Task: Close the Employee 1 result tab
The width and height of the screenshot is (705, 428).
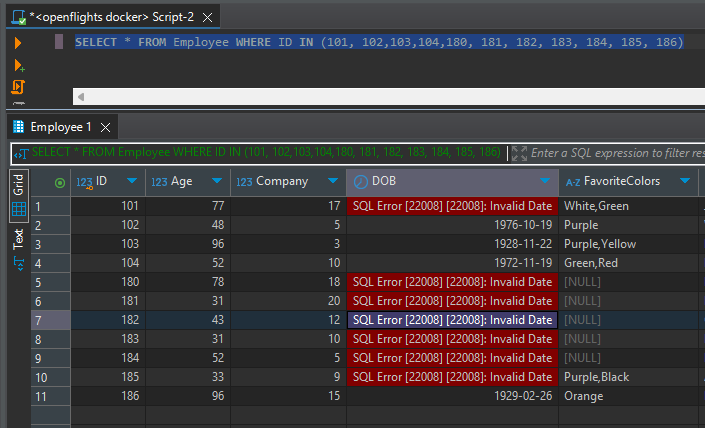Action: point(106,127)
